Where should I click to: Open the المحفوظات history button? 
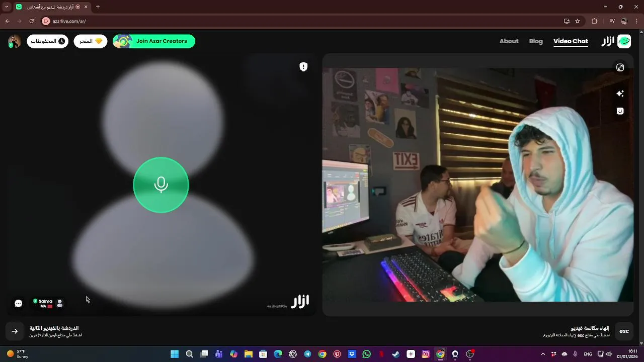[48, 41]
